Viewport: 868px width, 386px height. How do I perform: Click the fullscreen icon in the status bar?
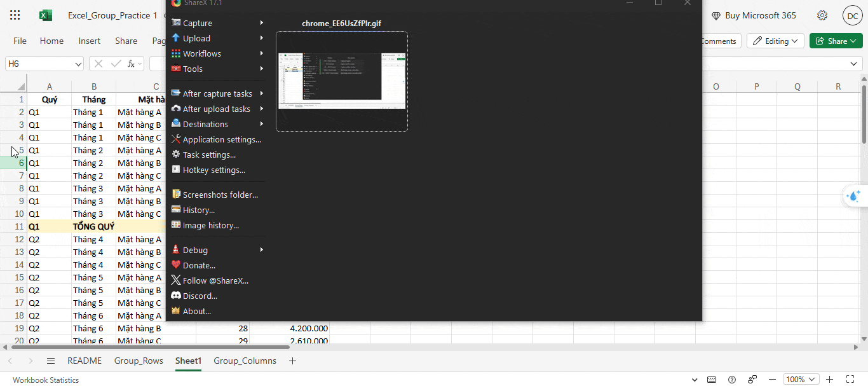(x=851, y=380)
